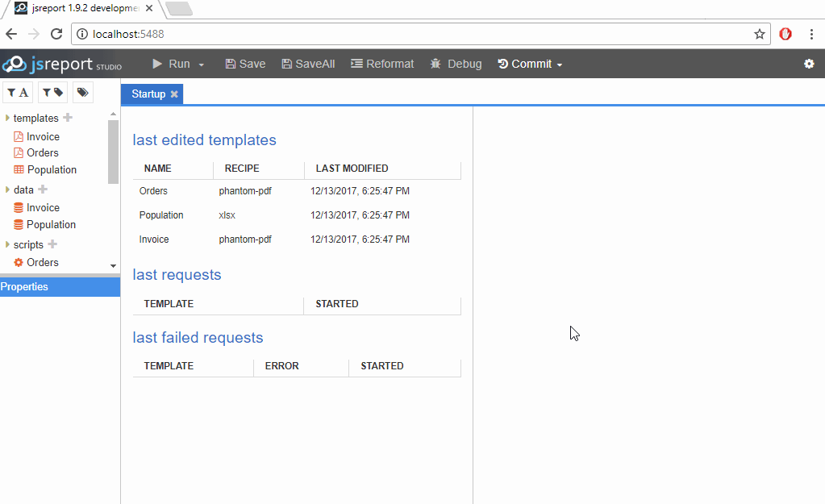Click the Population xlsx template grid icon
Image resolution: width=825 pixels, height=504 pixels.
17,169
